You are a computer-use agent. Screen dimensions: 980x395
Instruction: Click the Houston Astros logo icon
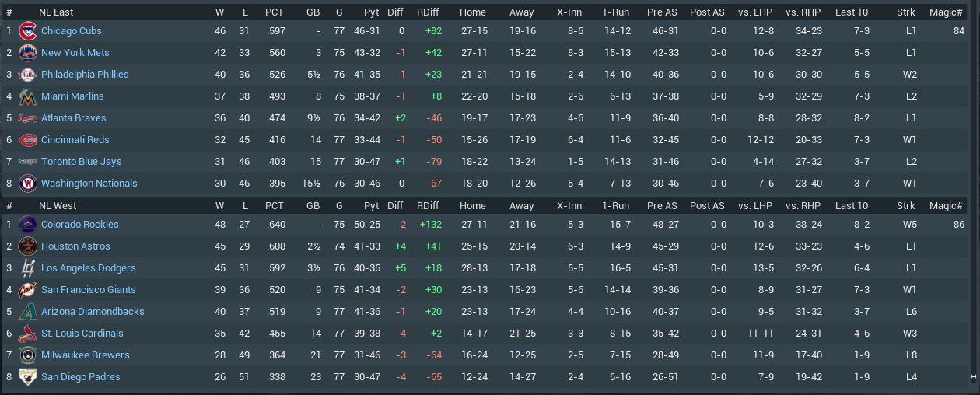coord(27,246)
